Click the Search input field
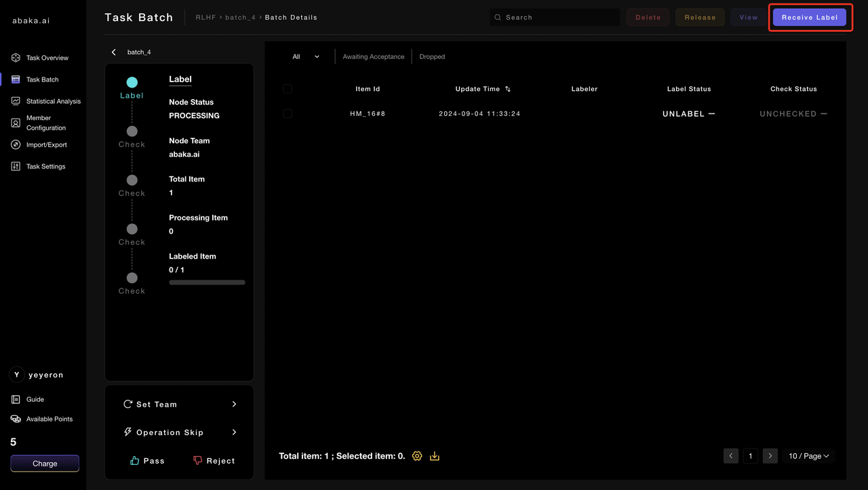 [x=559, y=18]
